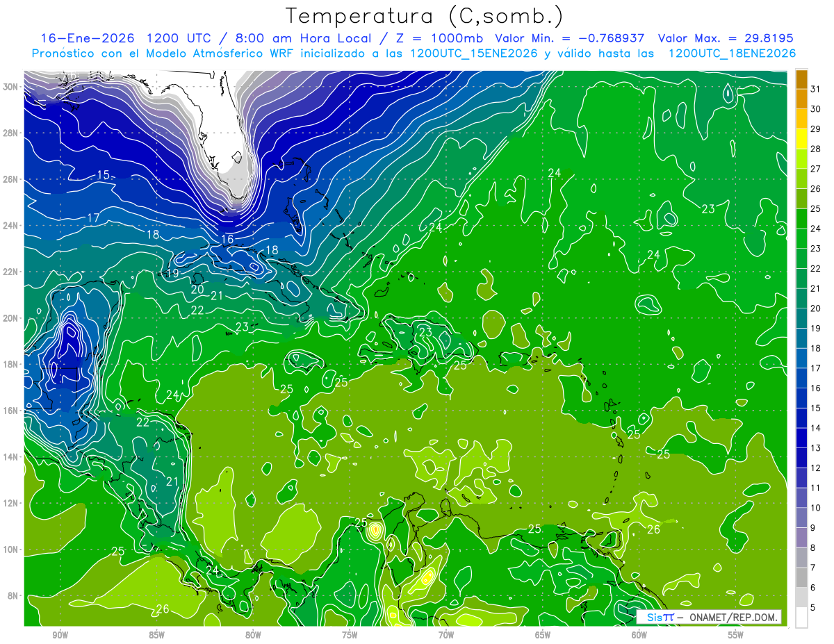Viewport: 834px width, 644px height.
Task: Click valid-until time "1200UTC_18ENE2026"
Action: pyautogui.click(x=731, y=53)
